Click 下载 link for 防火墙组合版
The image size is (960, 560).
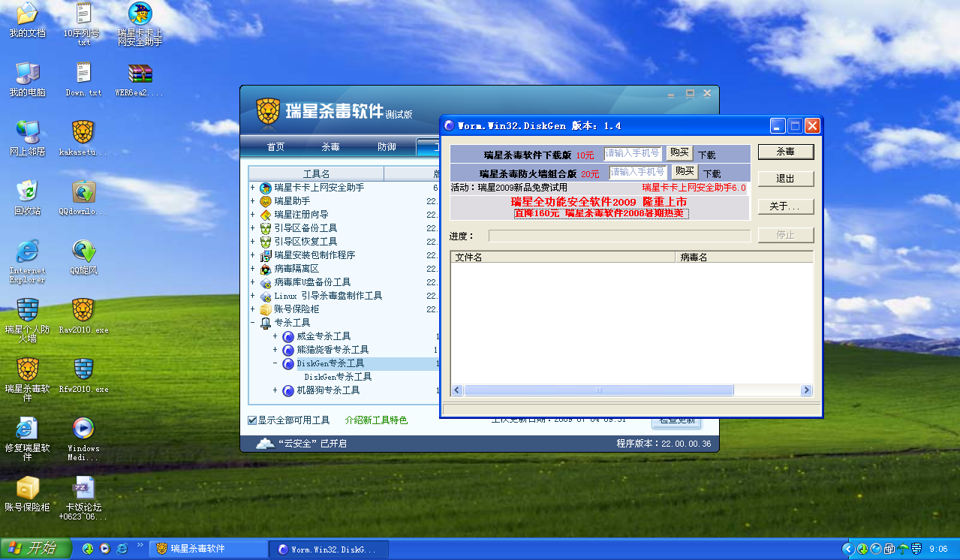click(712, 173)
